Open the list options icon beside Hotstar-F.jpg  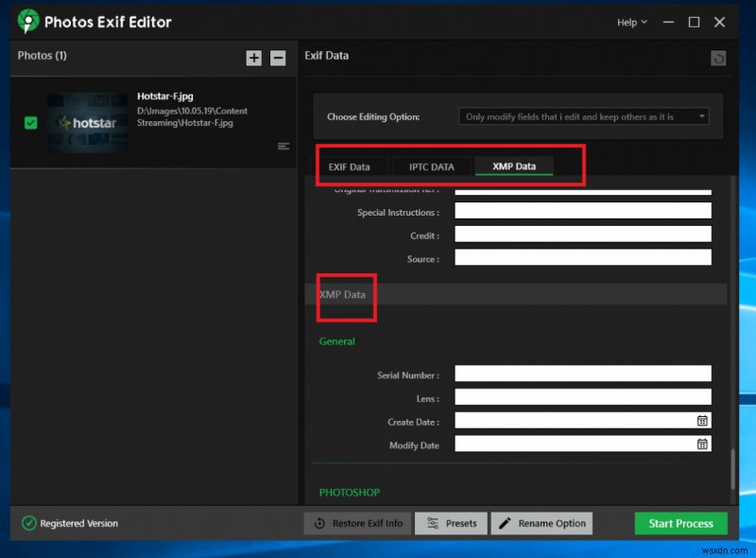(282, 146)
